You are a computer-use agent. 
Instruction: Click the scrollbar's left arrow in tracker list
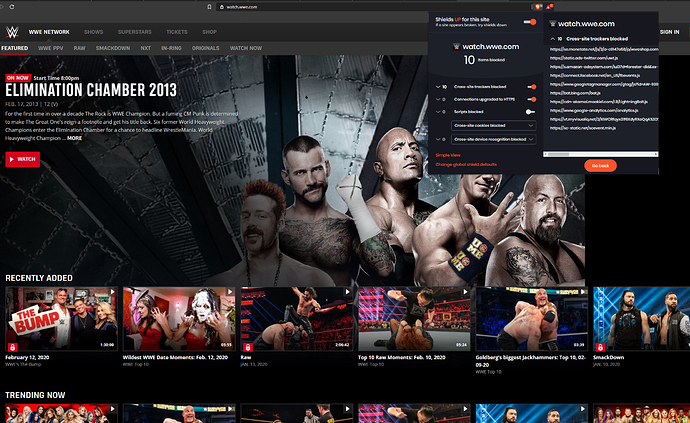(545, 154)
